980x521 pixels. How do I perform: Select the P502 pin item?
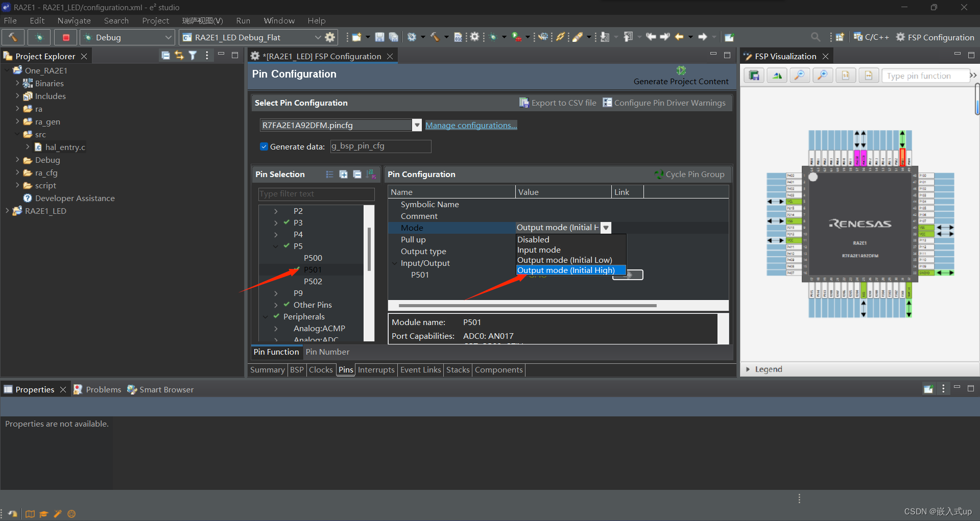pos(313,281)
